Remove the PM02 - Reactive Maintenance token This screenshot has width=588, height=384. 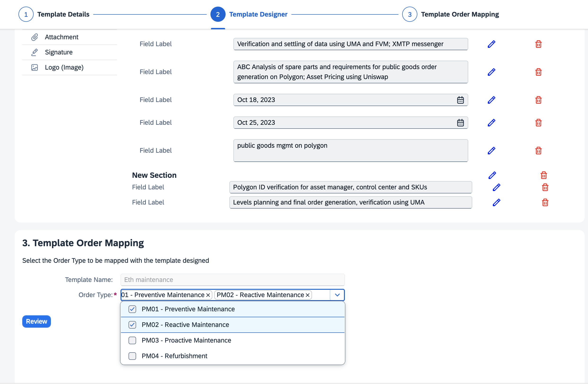coord(307,295)
